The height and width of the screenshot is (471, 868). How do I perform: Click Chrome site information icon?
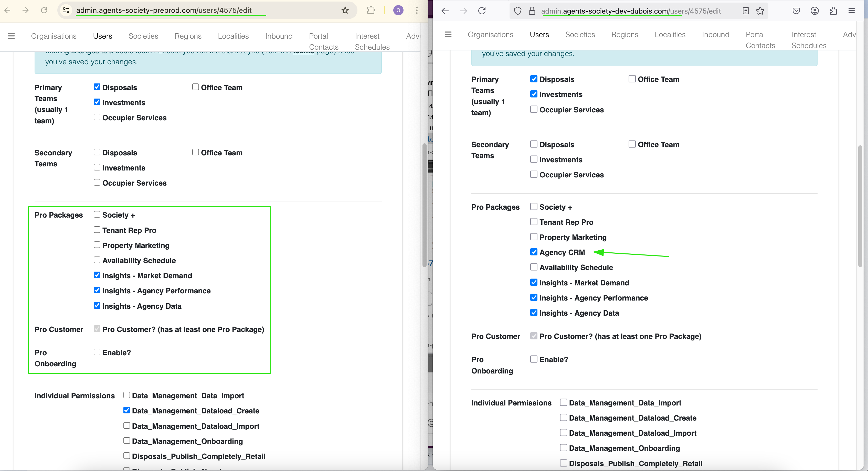66,10
